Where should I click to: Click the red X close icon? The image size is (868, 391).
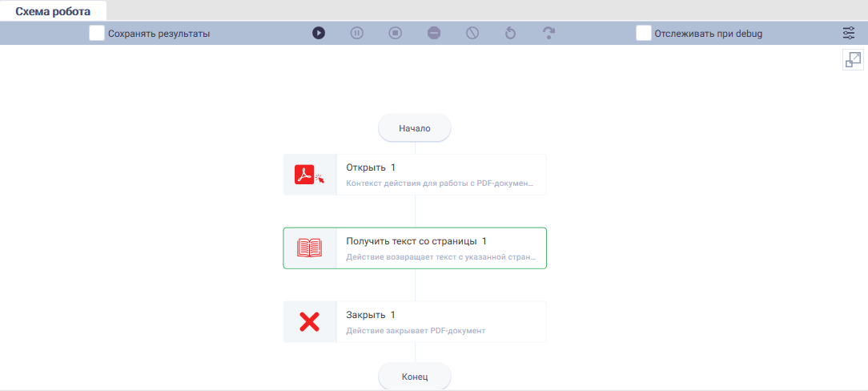(309, 322)
